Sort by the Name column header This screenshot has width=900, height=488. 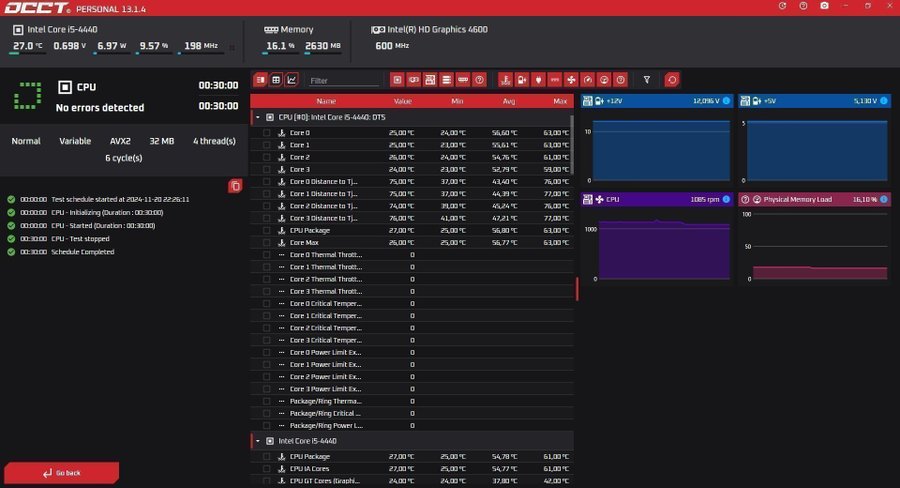pyautogui.click(x=326, y=101)
